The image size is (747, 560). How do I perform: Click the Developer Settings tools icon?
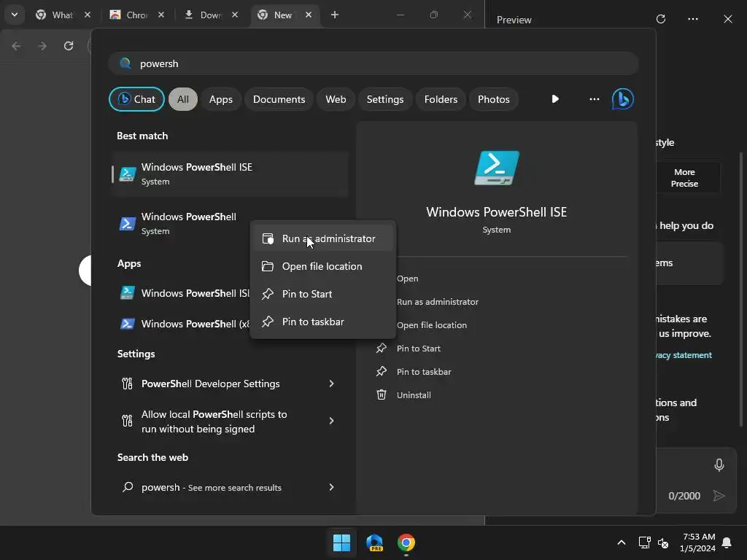pyautogui.click(x=127, y=384)
